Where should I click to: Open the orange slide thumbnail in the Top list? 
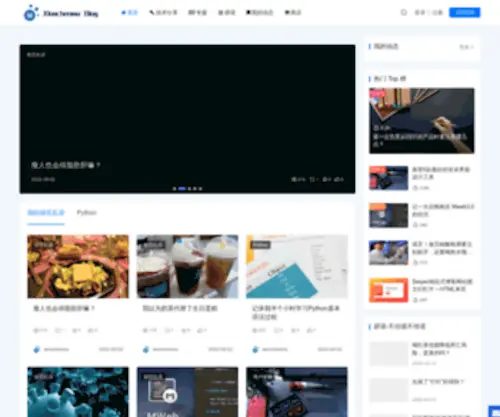tap(388, 290)
